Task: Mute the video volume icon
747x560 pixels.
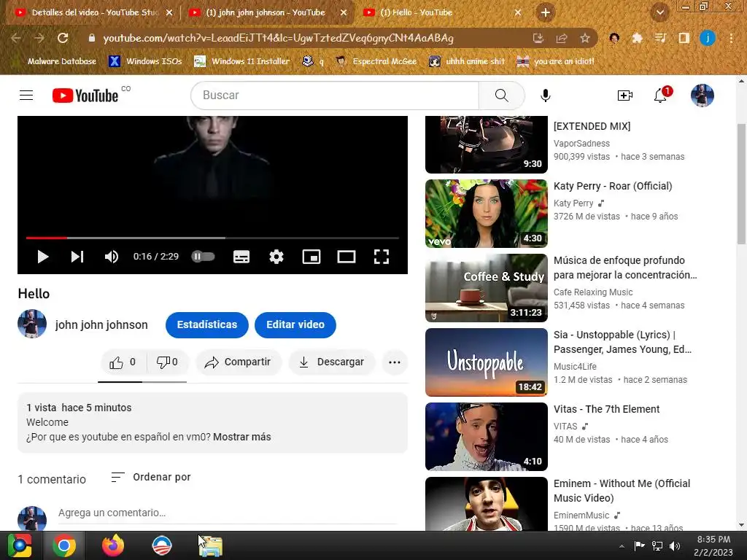Action: pyautogui.click(x=112, y=257)
